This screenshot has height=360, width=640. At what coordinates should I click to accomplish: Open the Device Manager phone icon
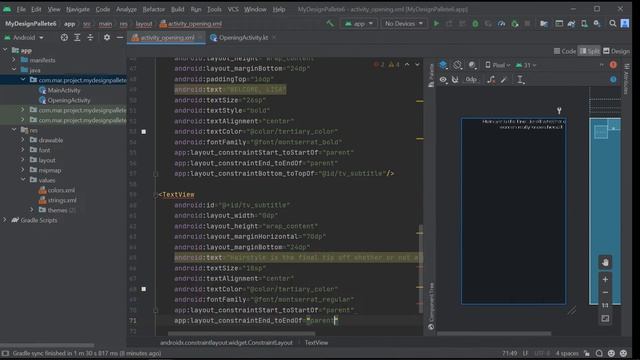pyautogui.click(x=584, y=24)
